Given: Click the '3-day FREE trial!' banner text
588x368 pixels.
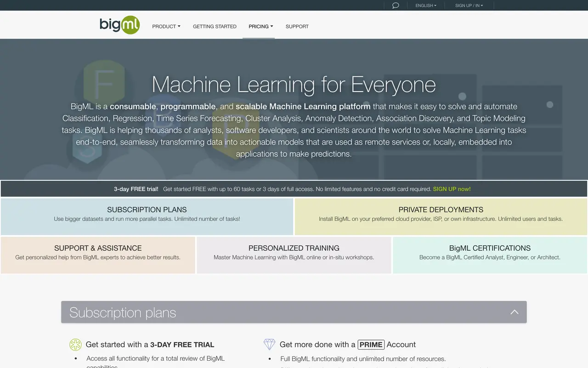Looking at the screenshot, I should click(x=136, y=189).
